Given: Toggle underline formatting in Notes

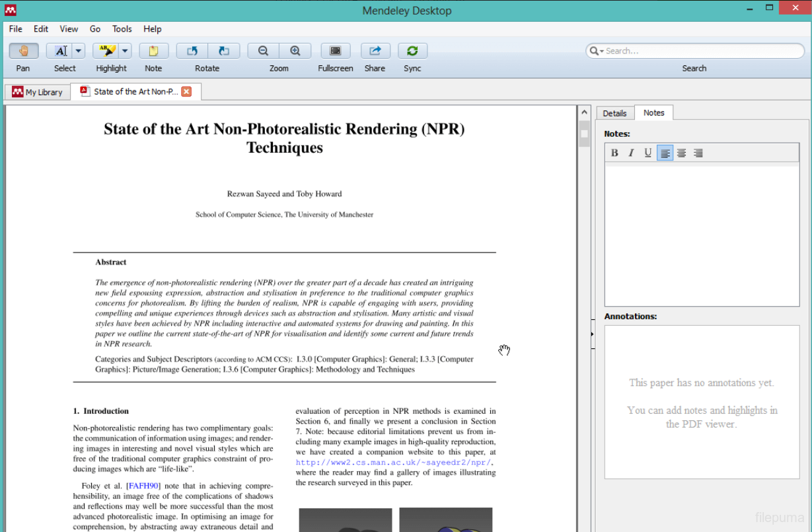Looking at the screenshot, I should click(x=647, y=153).
